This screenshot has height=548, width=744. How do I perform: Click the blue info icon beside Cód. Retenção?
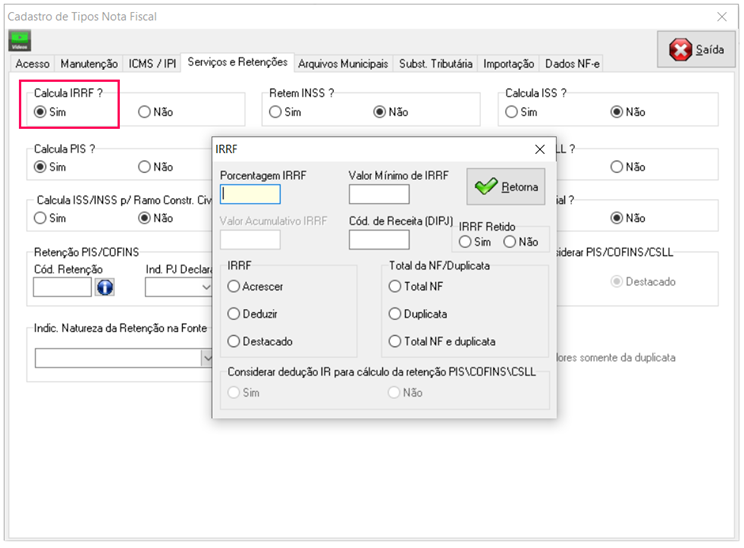[x=104, y=287]
